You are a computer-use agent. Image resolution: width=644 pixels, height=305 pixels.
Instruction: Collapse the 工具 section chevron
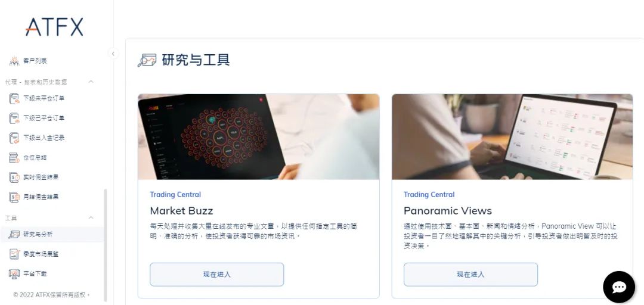coord(91,217)
